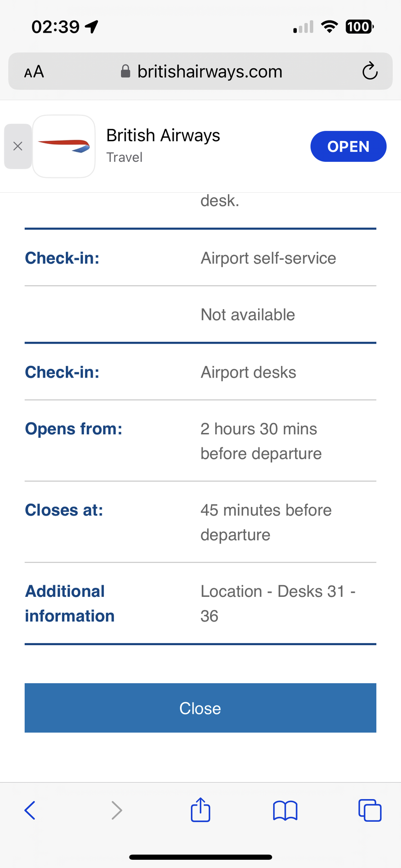401x868 pixels.
Task: Open the British Airways app
Action: click(x=348, y=146)
